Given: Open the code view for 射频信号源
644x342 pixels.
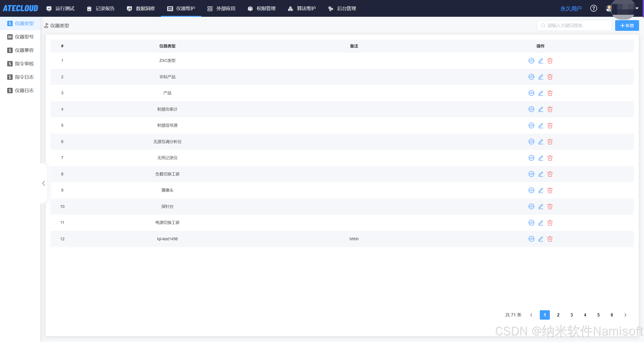Looking at the screenshot, I should point(531,125).
